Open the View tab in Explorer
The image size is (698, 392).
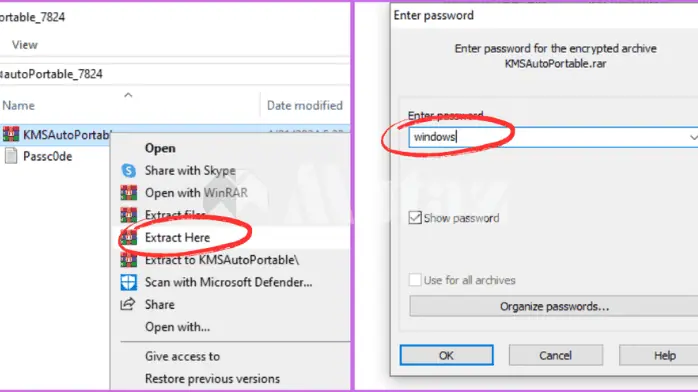(x=25, y=45)
